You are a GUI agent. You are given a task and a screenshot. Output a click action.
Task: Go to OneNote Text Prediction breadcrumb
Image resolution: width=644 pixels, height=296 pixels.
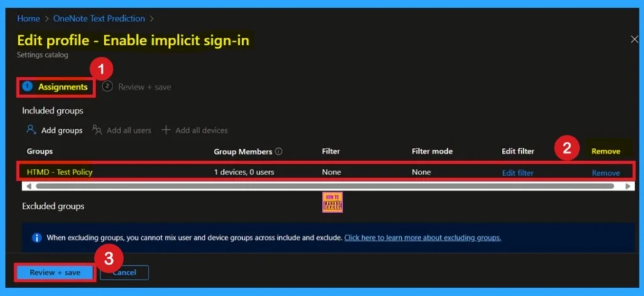coord(99,18)
